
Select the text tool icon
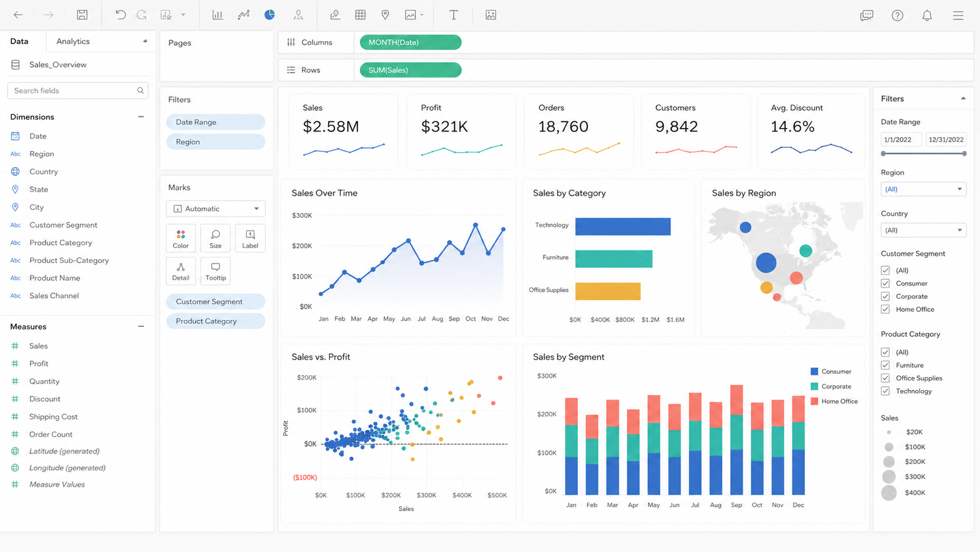(453, 15)
